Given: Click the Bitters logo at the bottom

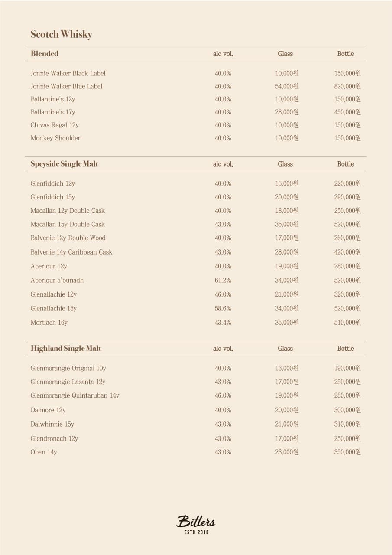Looking at the screenshot, I should [196, 524].
